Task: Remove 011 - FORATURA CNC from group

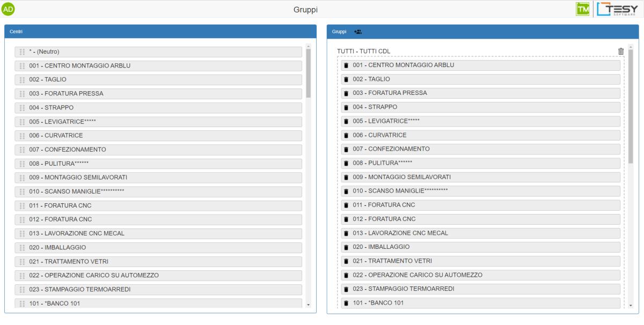Action: [x=346, y=205]
